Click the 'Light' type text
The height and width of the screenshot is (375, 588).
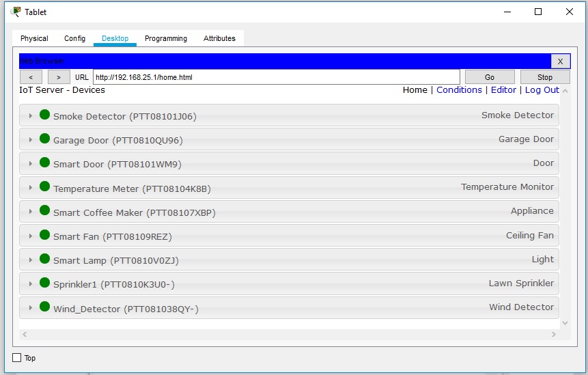(x=543, y=260)
